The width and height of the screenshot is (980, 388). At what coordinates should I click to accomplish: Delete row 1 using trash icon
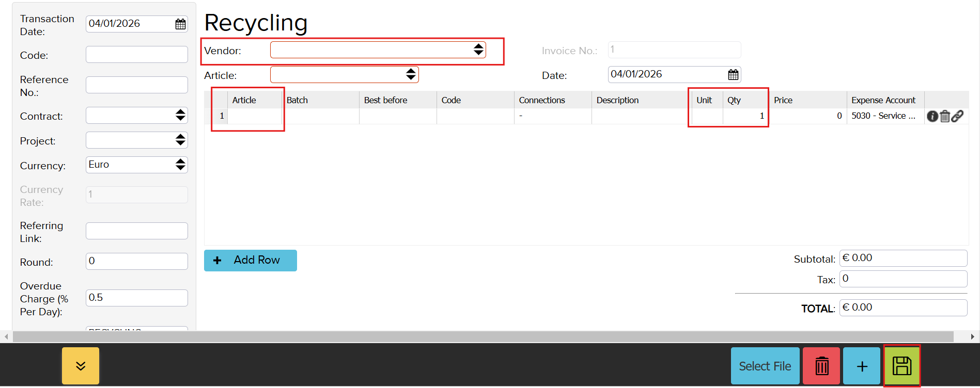tap(945, 116)
